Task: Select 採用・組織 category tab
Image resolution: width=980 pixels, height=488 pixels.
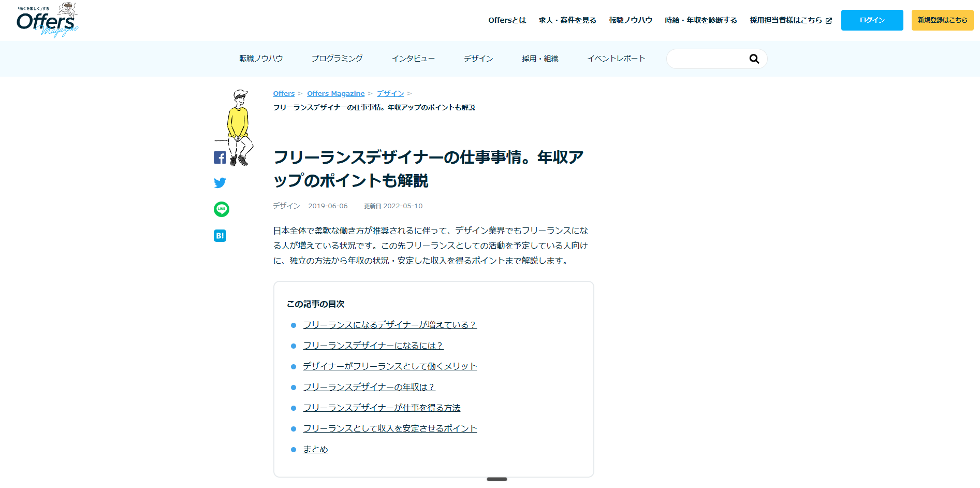Action: pyautogui.click(x=540, y=59)
